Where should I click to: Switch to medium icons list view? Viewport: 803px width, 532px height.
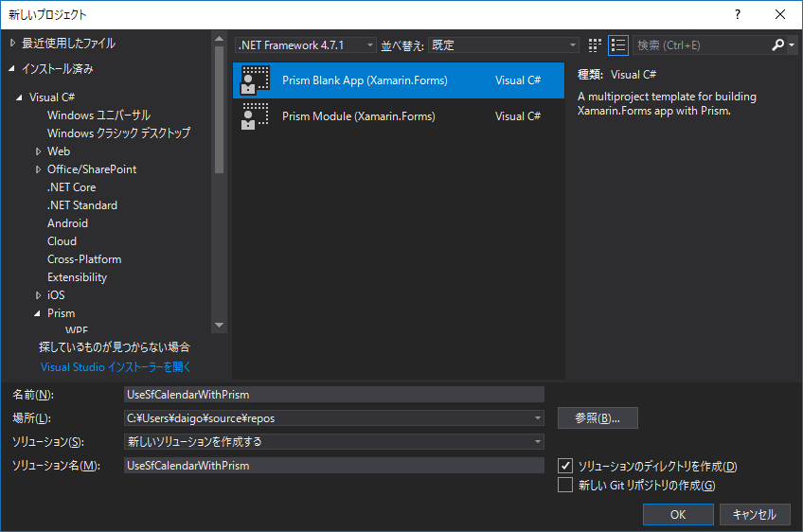(x=618, y=45)
